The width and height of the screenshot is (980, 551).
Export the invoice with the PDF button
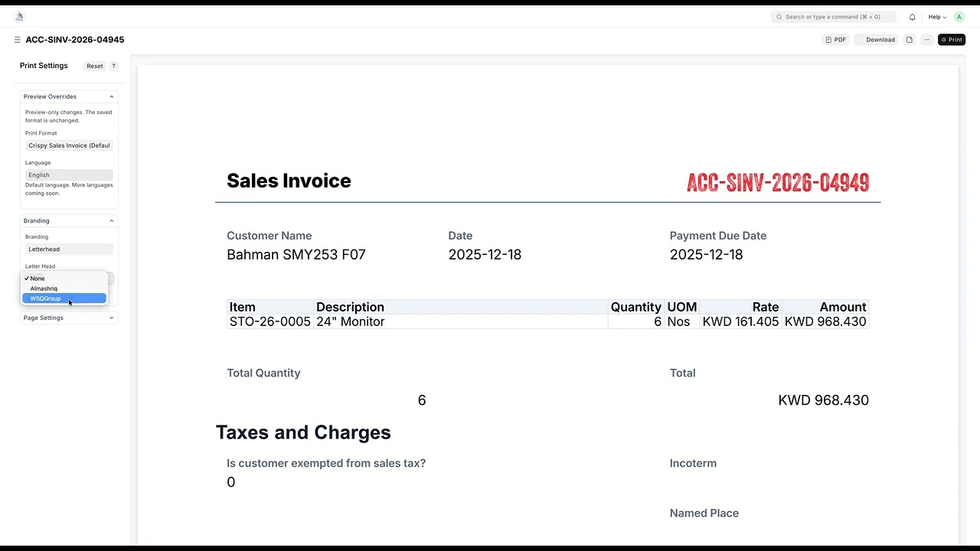point(835,40)
